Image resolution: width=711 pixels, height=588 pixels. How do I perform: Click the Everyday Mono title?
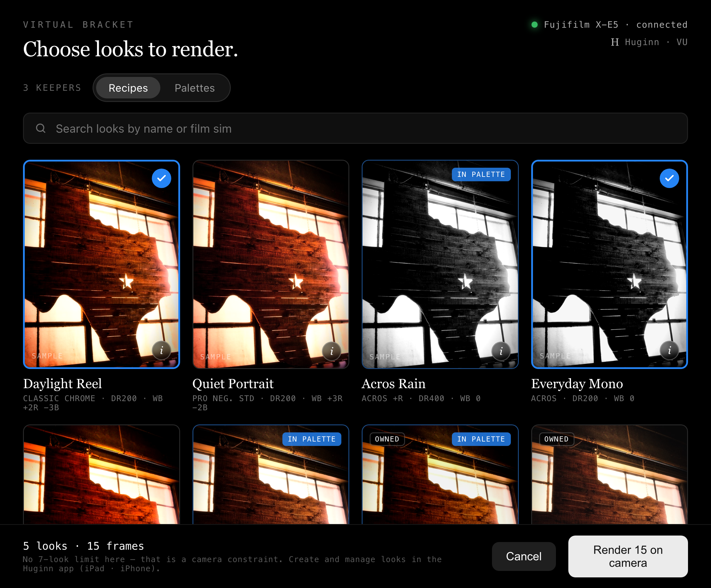(x=577, y=383)
